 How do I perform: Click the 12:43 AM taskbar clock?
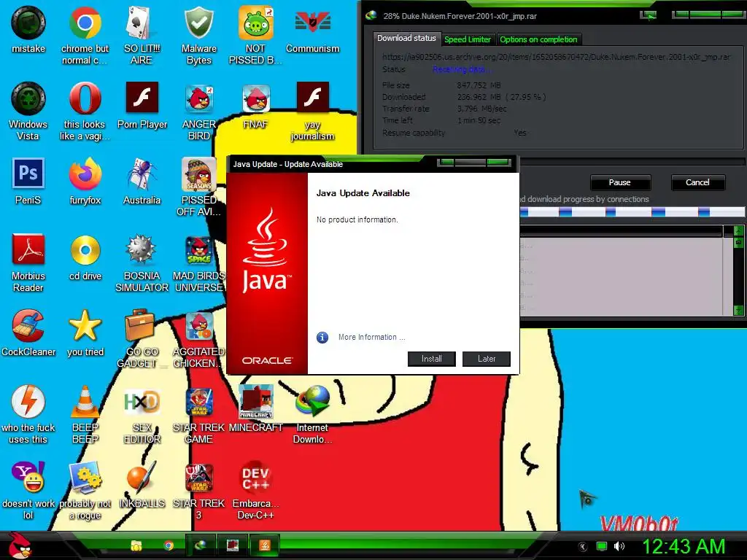[683, 545]
